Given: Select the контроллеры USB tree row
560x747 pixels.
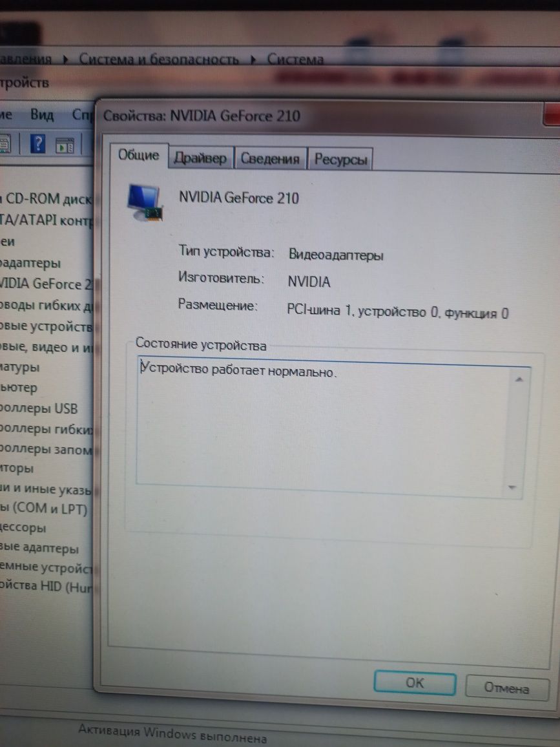Looking at the screenshot, I should click(x=39, y=409).
